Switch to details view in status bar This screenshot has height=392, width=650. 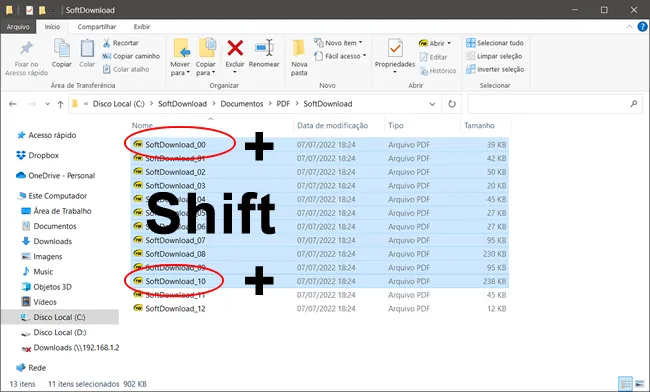pyautogui.click(x=626, y=383)
